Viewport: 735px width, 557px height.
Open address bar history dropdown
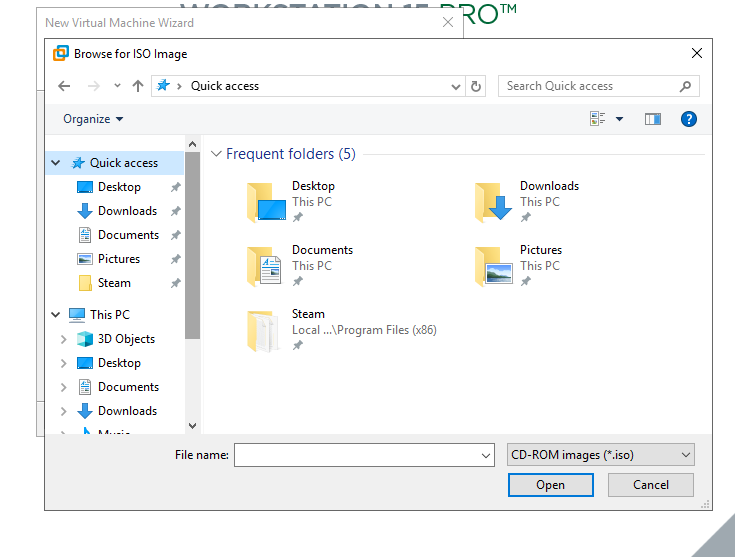tap(455, 86)
